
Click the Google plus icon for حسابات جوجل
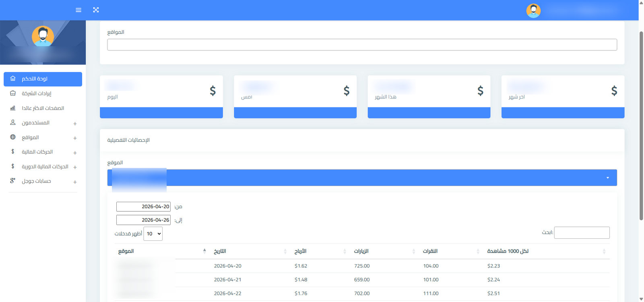13,181
